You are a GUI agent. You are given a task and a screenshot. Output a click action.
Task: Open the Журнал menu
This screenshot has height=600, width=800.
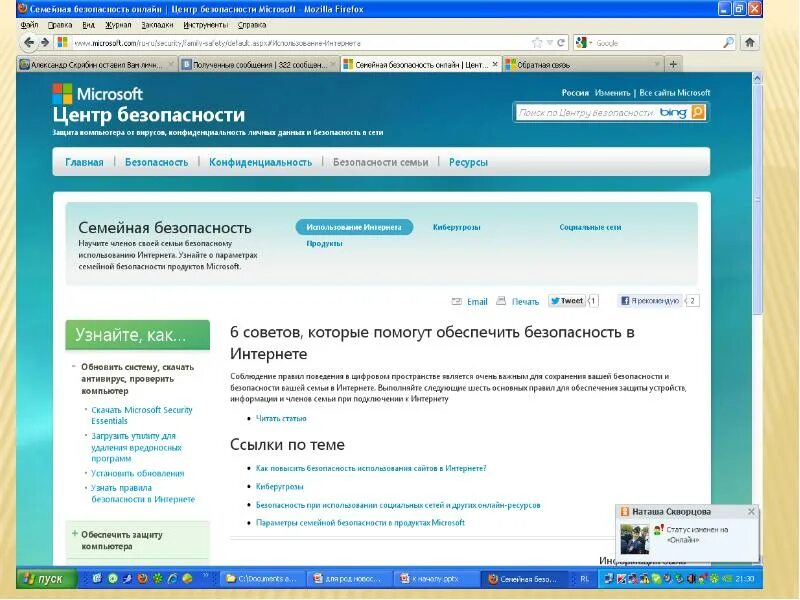[118, 24]
